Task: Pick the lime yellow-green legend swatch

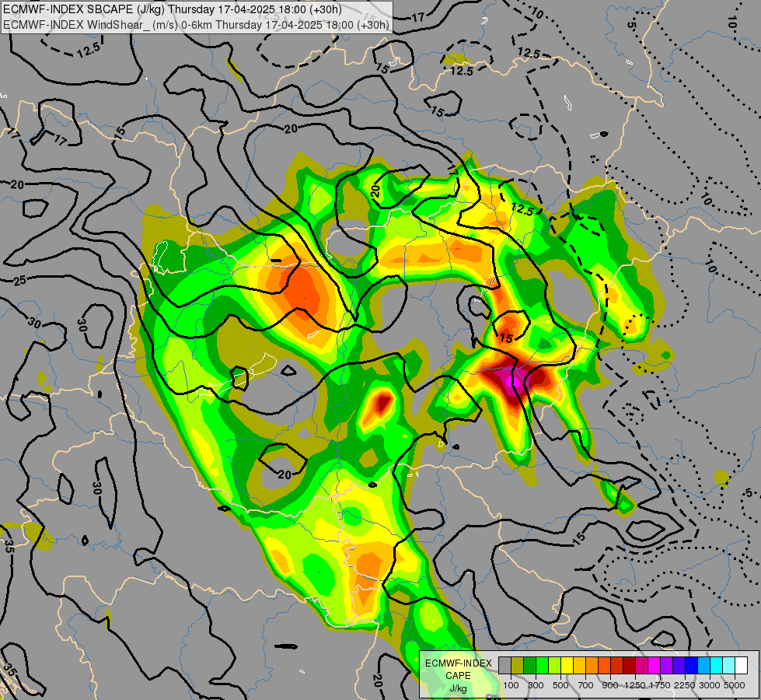Action: click(x=555, y=666)
